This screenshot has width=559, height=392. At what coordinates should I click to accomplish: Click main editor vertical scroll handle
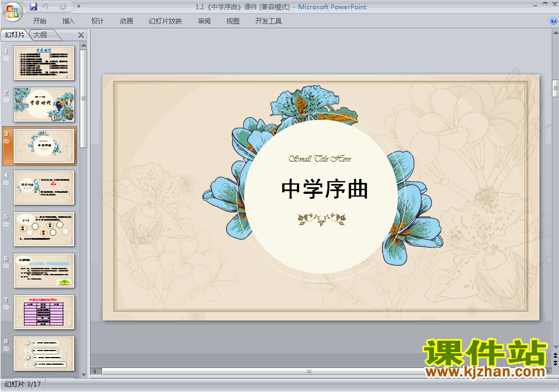click(x=555, y=88)
